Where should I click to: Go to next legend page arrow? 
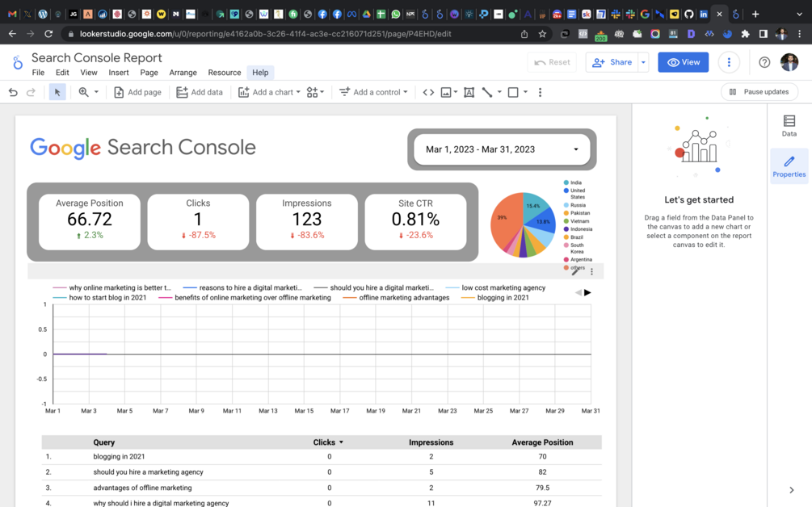(x=587, y=293)
